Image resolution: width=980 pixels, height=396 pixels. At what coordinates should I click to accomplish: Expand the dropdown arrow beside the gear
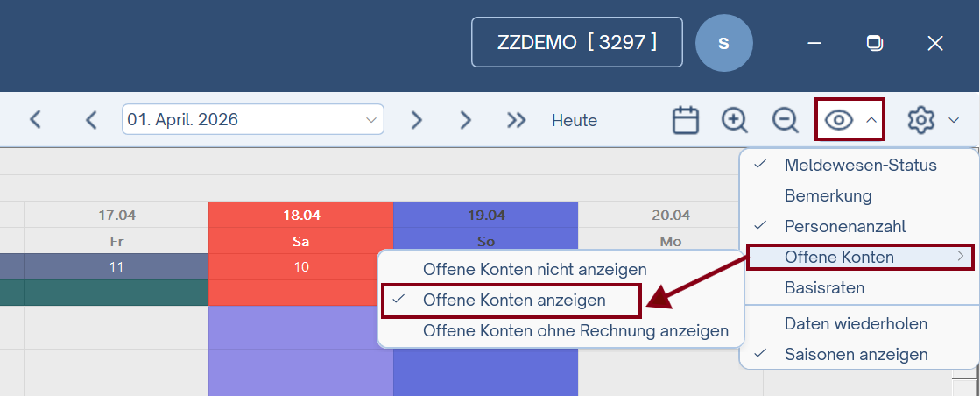point(954,120)
